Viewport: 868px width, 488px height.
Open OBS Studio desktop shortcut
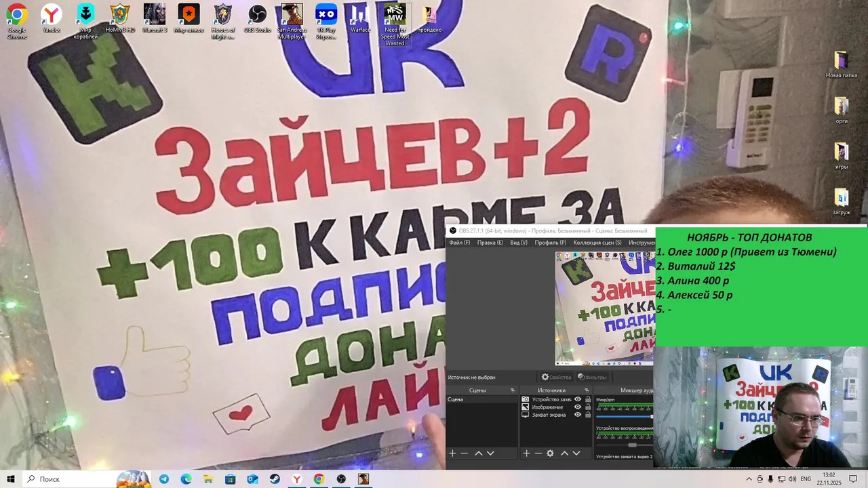click(257, 18)
